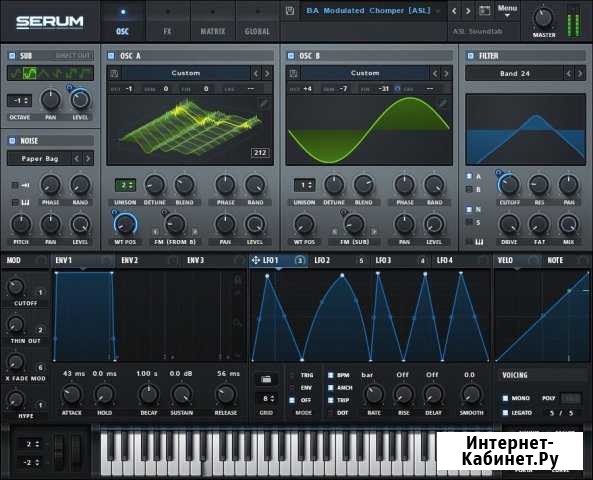
Task: Click LFO 1 drag-to-assign cross icon
Action: click(x=256, y=260)
